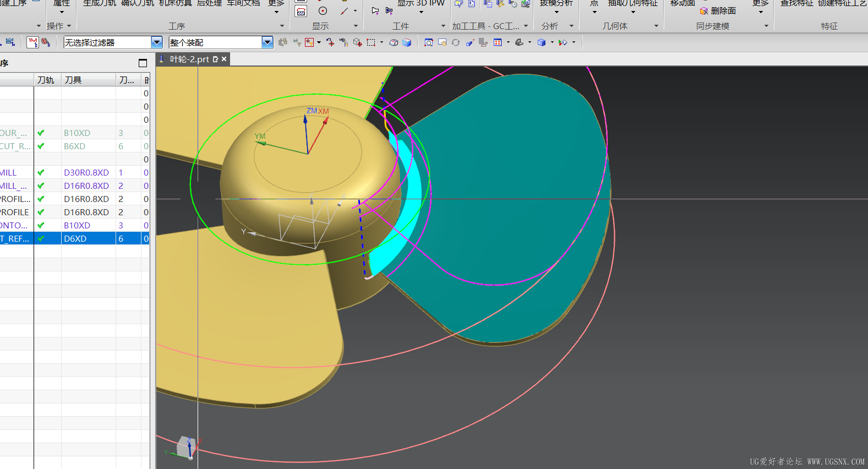Toggle the green checkmark on D6XD row
The width and height of the screenshot is (868, 469).
pyautogui.click(x=41, y=238)
